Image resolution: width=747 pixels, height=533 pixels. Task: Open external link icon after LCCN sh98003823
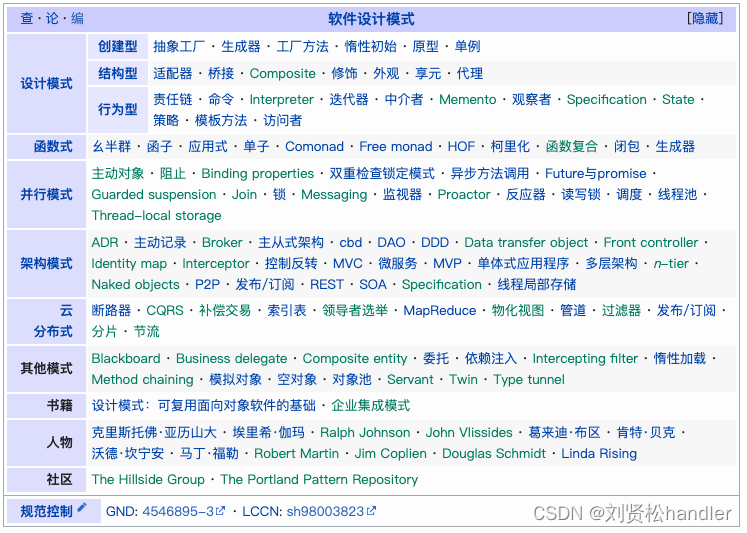click(x=371, y=511)
